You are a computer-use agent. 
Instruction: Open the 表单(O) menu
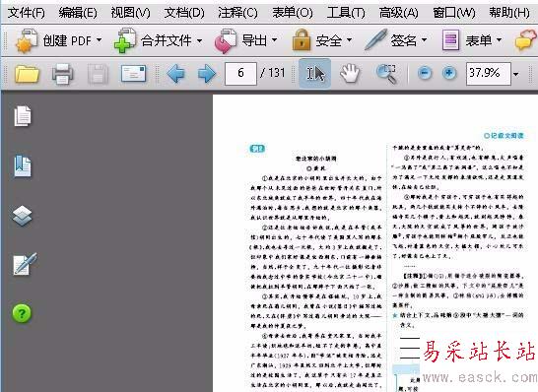(x=293, y=13)
